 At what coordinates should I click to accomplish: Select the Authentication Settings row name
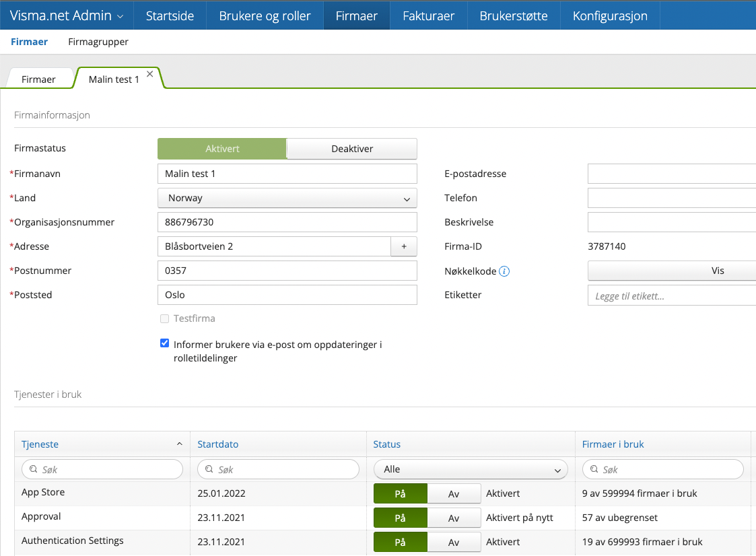[72, 541]
